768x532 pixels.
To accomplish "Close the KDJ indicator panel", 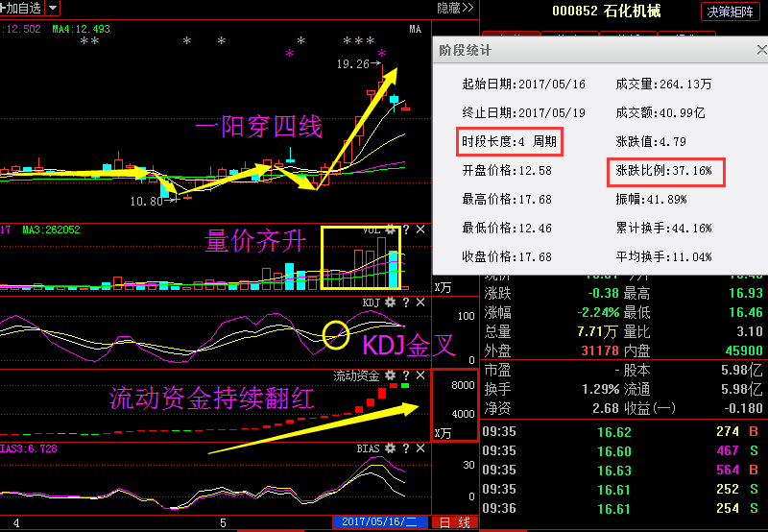I will 420,302.
